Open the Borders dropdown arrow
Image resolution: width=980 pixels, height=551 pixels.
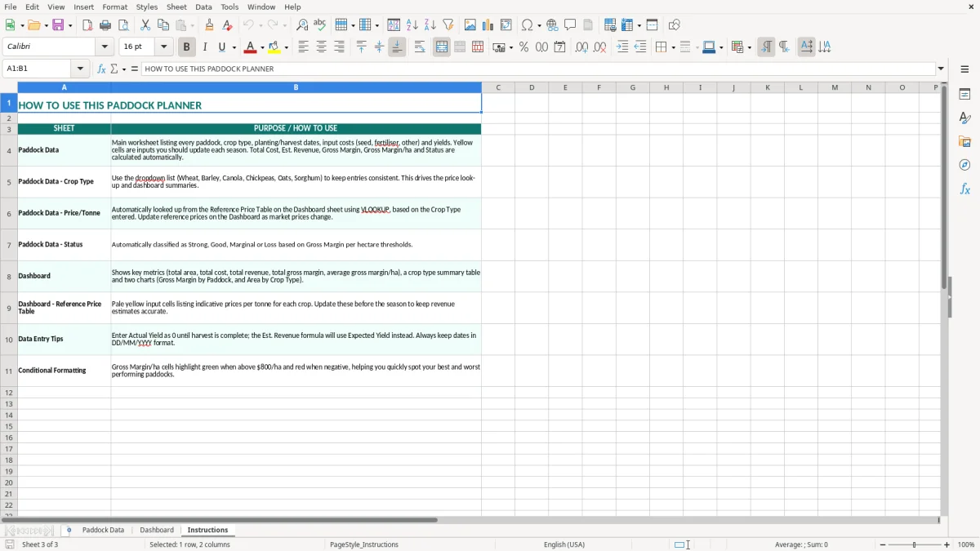pos(673,47)
